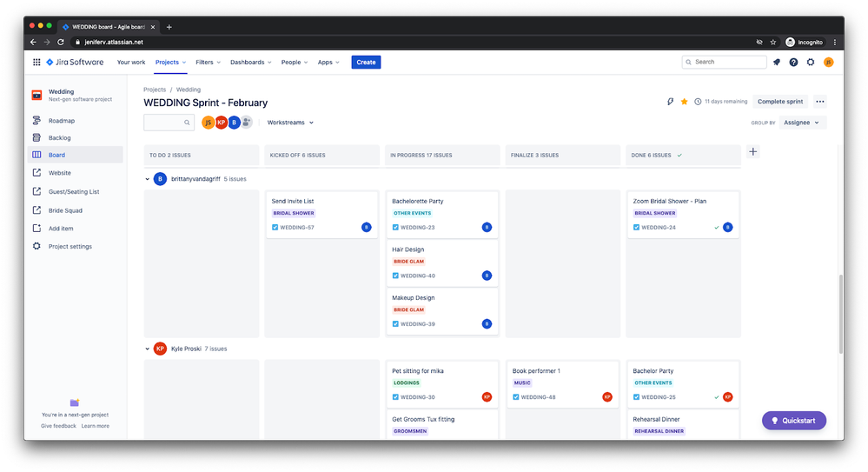Open the Group by Assignee dropdown

(802, 123)
